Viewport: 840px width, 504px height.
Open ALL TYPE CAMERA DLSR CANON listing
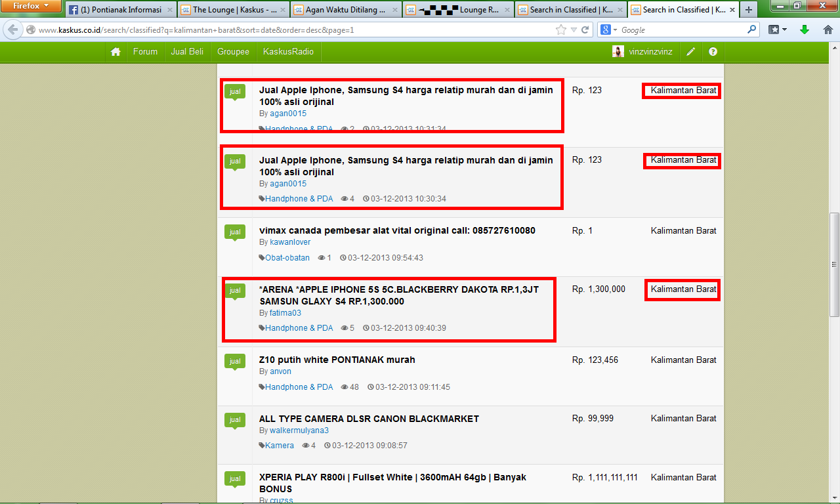pos(369,418)
